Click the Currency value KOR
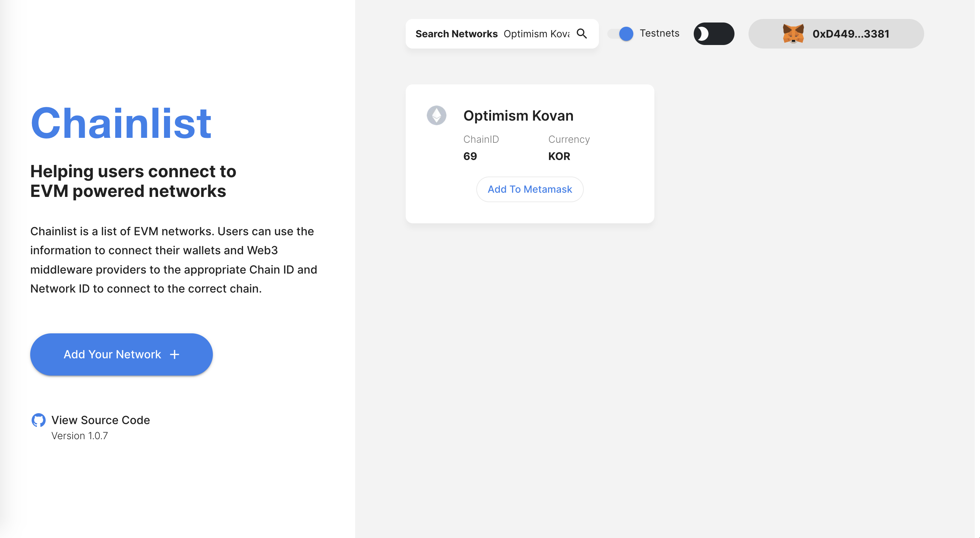This screenshot has height=538, width=980. click(559, 156)
